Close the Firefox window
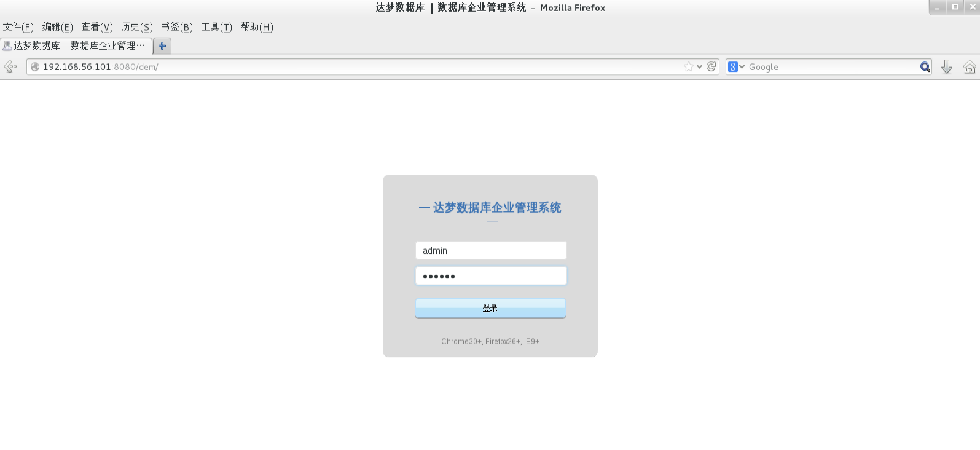 (972, 7)
